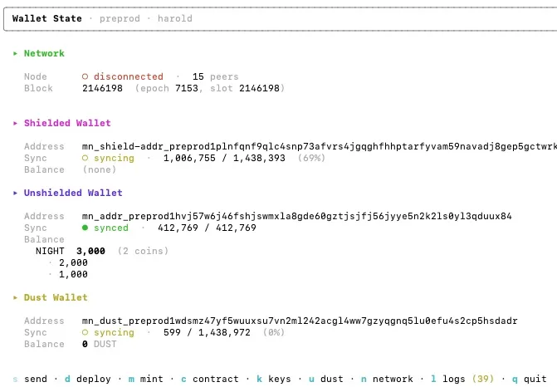Click the Unshielded Wallet heading
The height and width of the screenshot is (392, 557).
tap(73, 193)
